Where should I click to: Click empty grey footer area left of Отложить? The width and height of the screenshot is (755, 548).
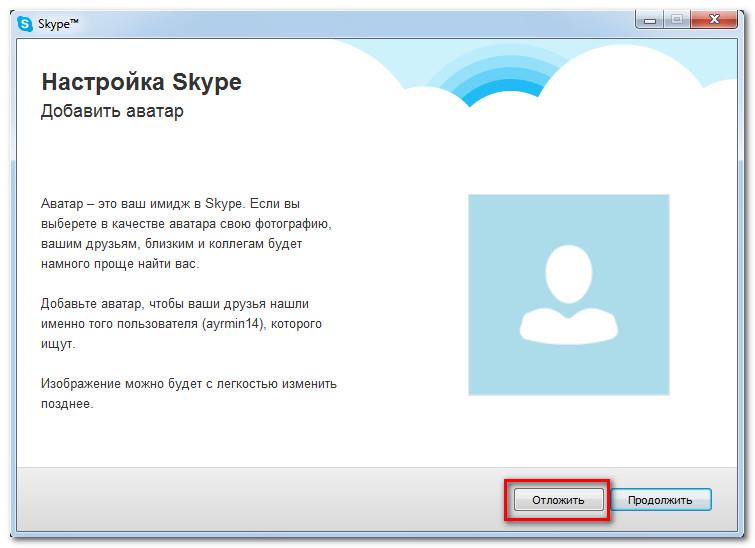[250, 498]
